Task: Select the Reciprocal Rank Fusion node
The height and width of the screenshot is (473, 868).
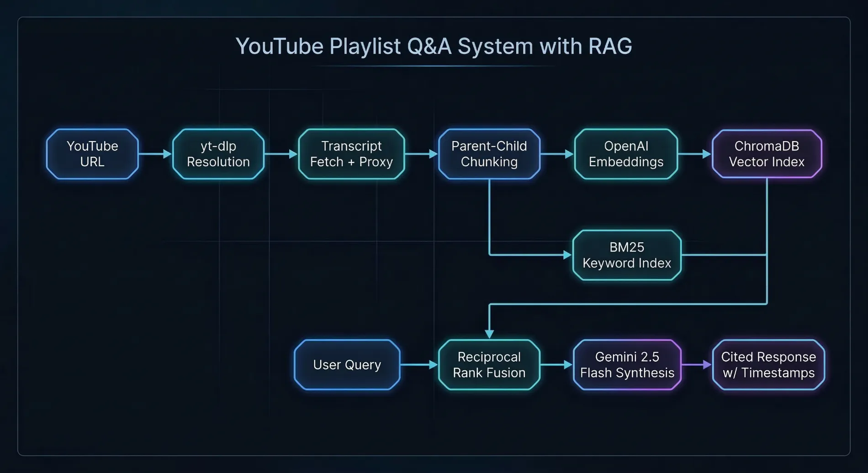Action: pyautogui.click(x=489, y=365)
